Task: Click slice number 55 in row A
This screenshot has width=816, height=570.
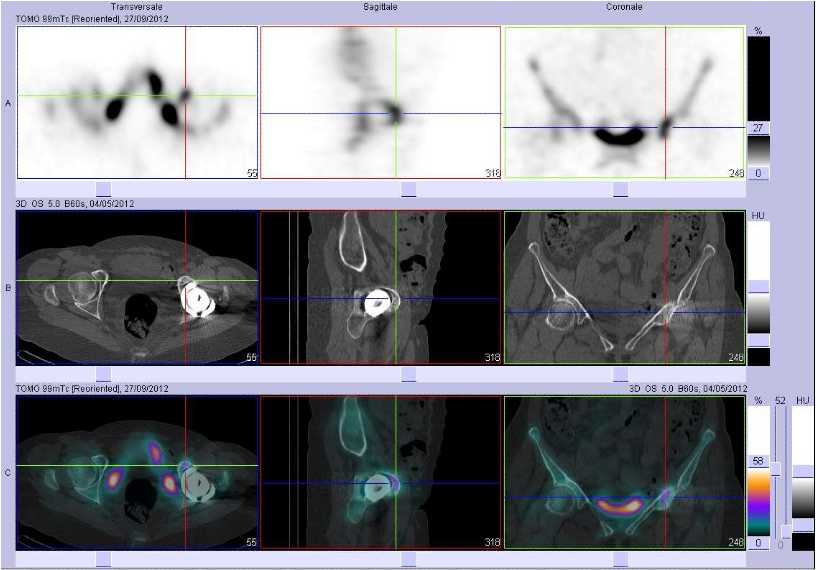Action: pos(252,173)
